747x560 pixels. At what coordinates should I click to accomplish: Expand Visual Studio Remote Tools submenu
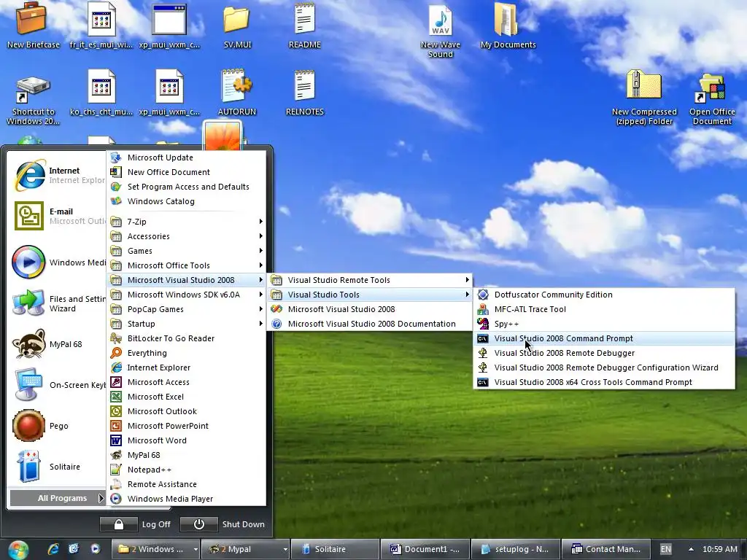tap(370, 280)
